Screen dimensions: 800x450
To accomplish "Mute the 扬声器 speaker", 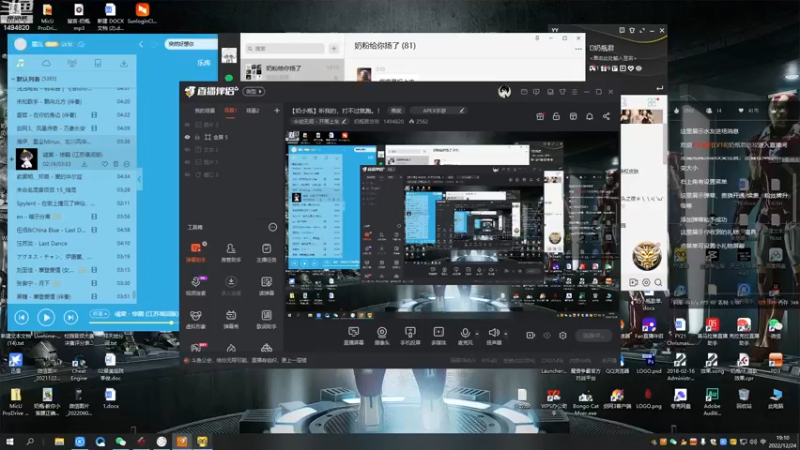I will coord(493,336).
